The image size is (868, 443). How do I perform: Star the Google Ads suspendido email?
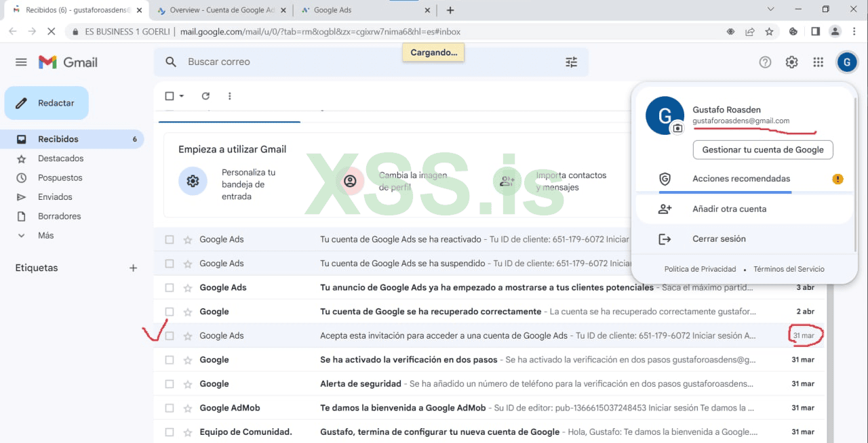point(188,263)
